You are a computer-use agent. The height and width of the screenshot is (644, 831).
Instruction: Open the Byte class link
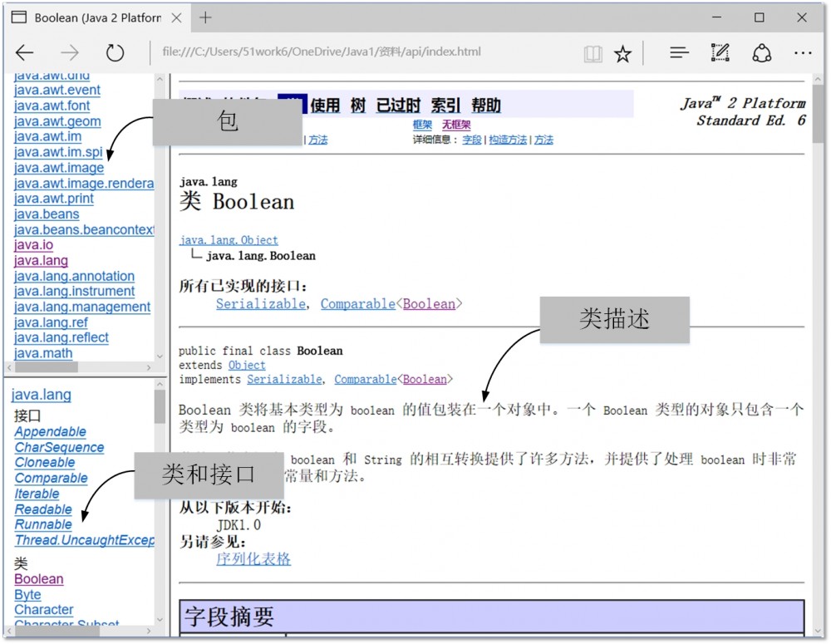tap(27, 595)
